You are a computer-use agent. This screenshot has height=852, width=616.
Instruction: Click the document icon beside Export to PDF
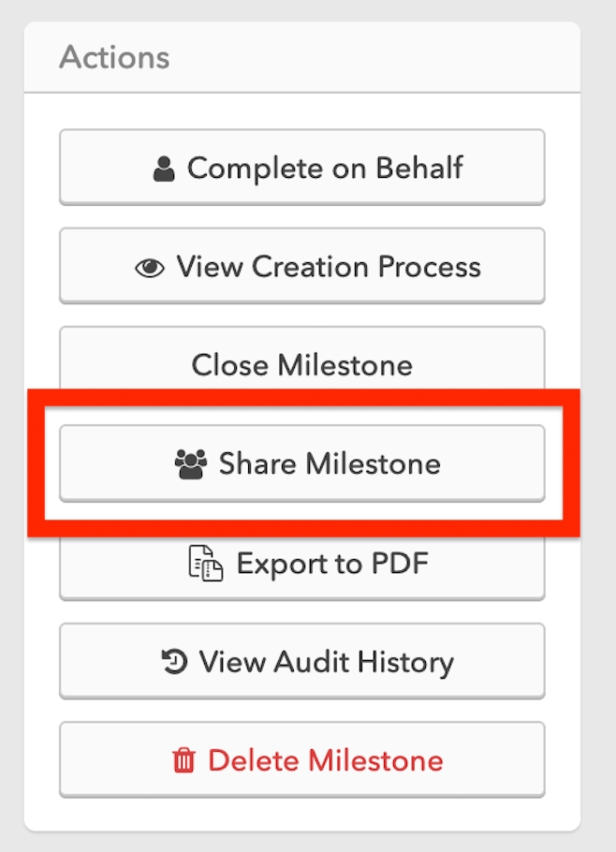(x=206, y=565)
